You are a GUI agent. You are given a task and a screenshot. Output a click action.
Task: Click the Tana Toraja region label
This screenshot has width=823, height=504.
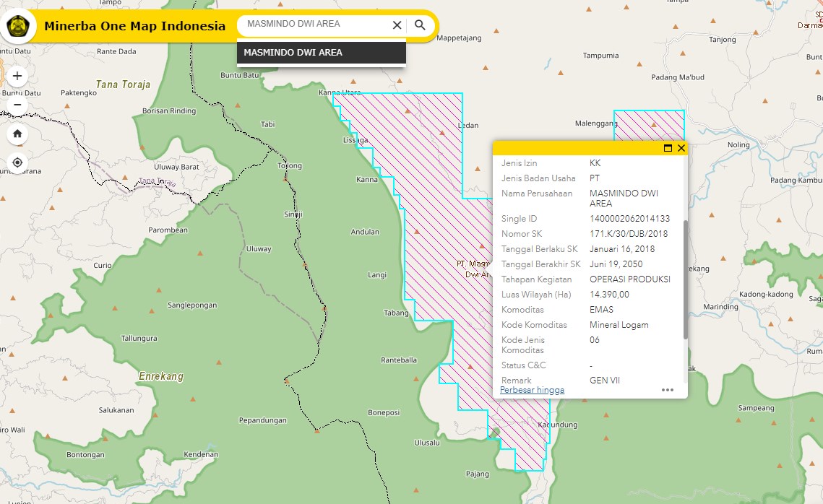[x=123, y=84]
